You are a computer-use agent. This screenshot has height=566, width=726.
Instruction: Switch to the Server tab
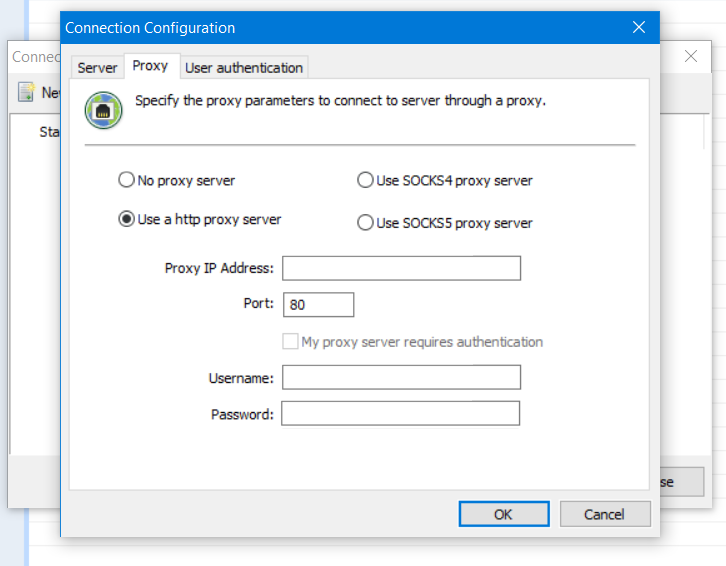97,68
